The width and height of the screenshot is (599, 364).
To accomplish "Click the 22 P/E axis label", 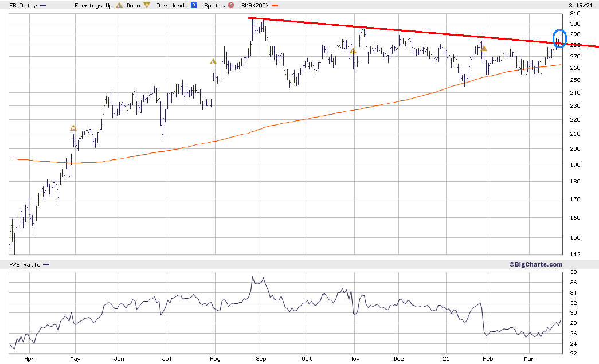I will pos(573,354).
